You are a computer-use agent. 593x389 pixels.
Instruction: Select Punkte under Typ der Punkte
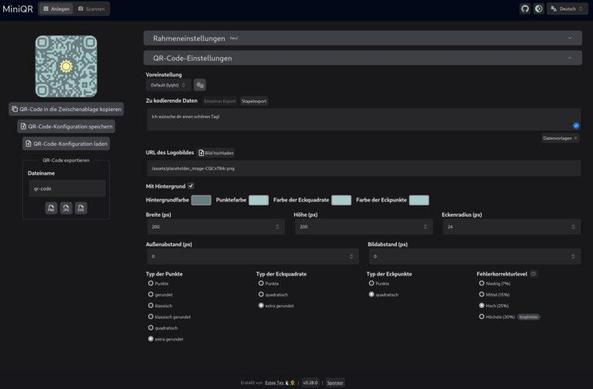tap(151, 283)
